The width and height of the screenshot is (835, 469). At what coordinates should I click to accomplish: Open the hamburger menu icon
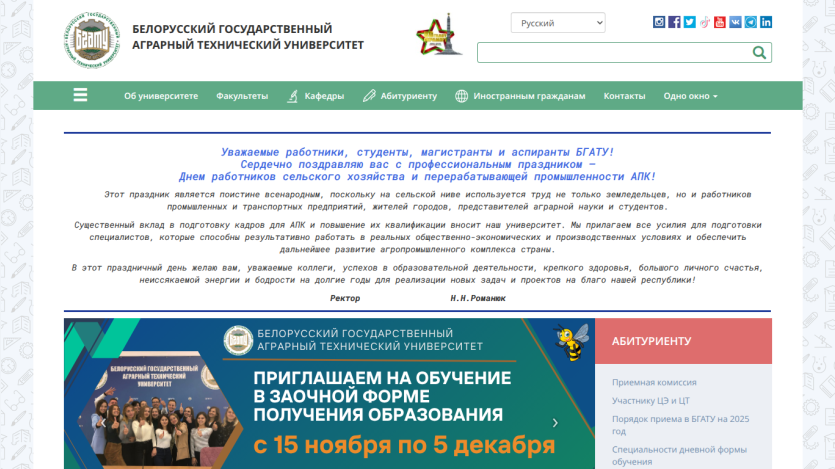pos(80,95)
